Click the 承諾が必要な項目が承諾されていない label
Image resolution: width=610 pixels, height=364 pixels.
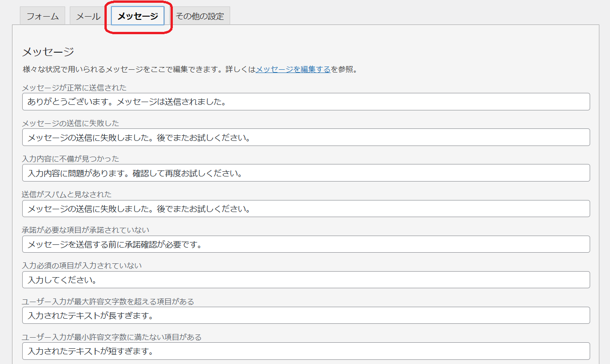coord(86,230)
